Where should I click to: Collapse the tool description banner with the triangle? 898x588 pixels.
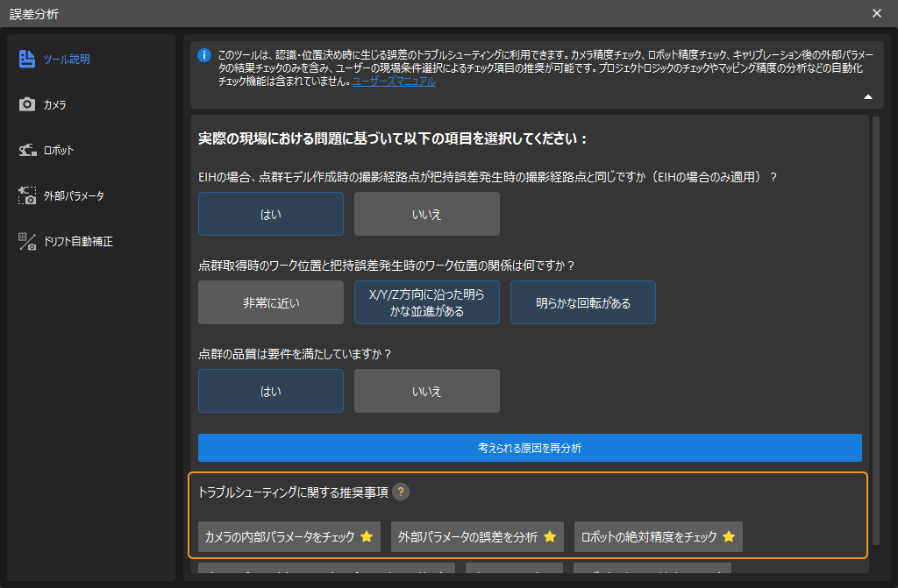(868, 96)
